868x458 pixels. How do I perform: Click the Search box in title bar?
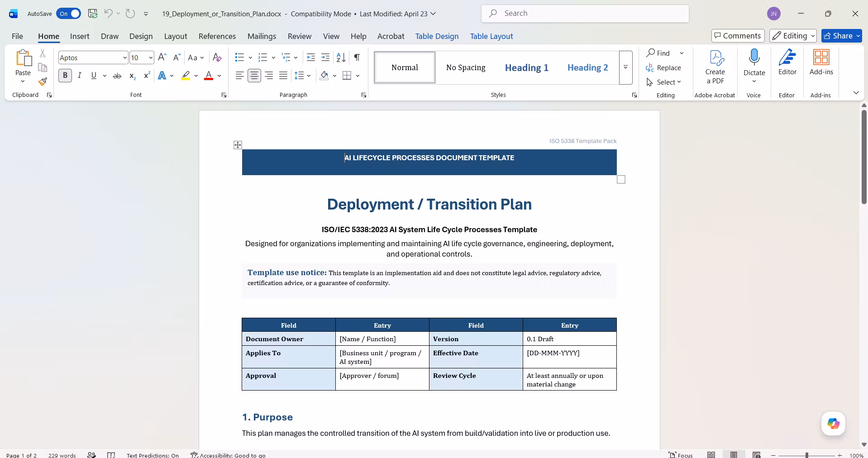click(x=585, y=14)
